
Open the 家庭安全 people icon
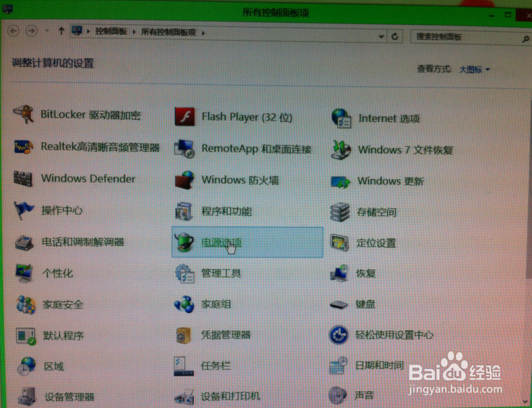pyautogui.click(x=26, y=304)
